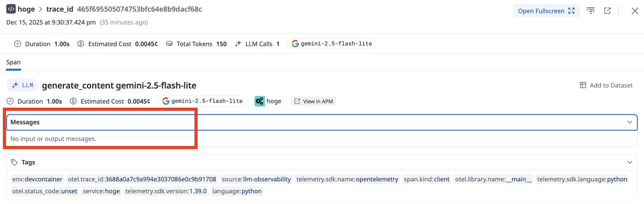Click View in APM link

click(x=314, y=101)
